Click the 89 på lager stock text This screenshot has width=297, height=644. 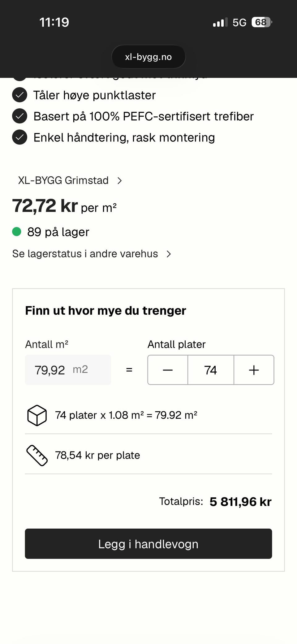pyautogui.click(x=58, y=232)
